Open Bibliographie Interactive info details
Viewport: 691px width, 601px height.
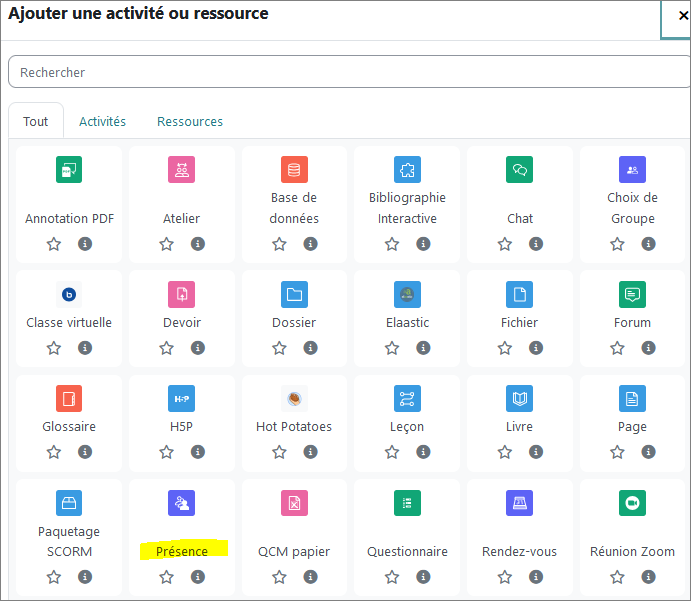(x=424, y=244)
